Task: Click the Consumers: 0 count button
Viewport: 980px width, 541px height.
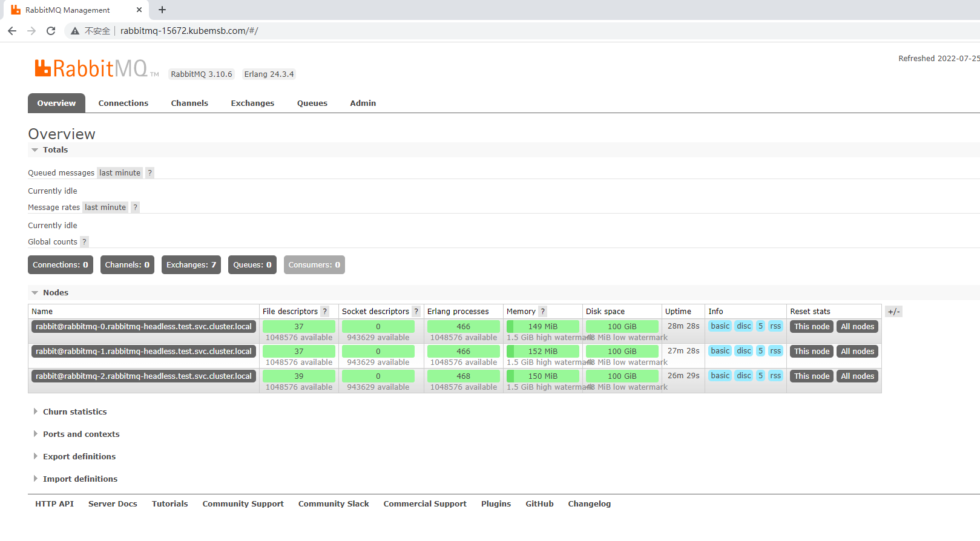Action: click(x=314, y=265)
